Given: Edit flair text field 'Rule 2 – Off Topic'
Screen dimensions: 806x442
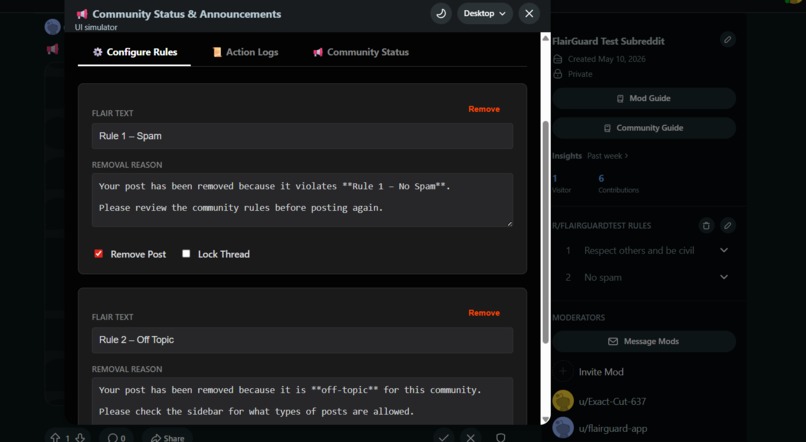Looking at the screenshot, I should (302, 340).
